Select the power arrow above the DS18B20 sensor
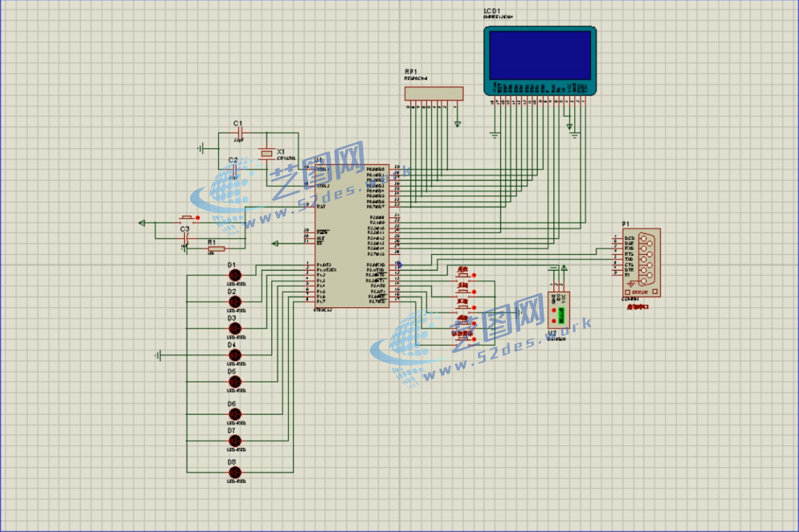The image size is (799, 532). click(564, 268)
